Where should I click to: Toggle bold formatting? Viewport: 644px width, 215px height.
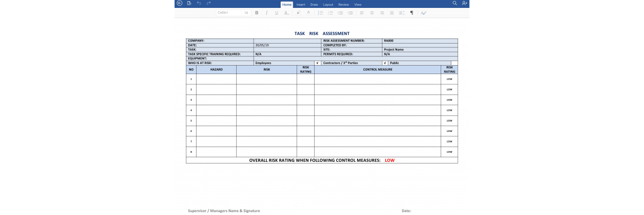coord(256,13)
